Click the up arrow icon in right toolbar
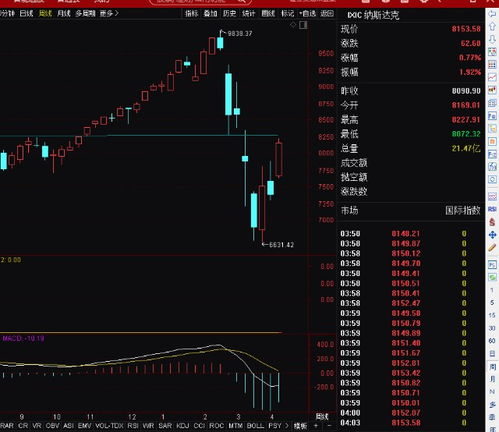The image size is (499, 432). [x=492, y=26]
